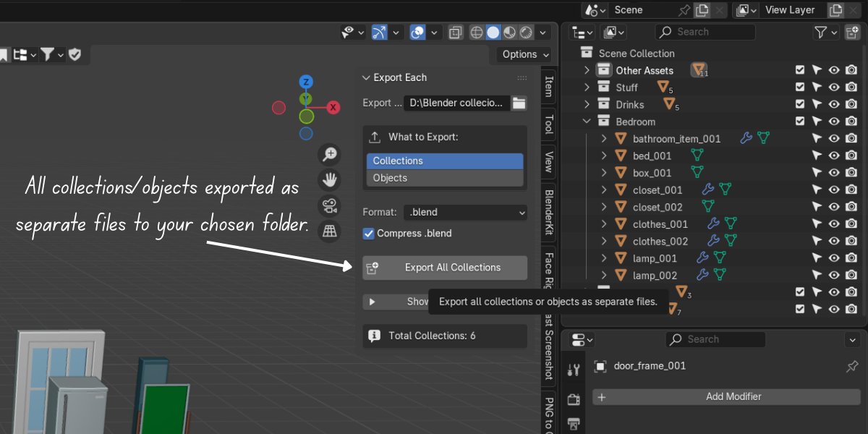Click the camera view icon in the viewport gizmo

(x=329, y=205)
